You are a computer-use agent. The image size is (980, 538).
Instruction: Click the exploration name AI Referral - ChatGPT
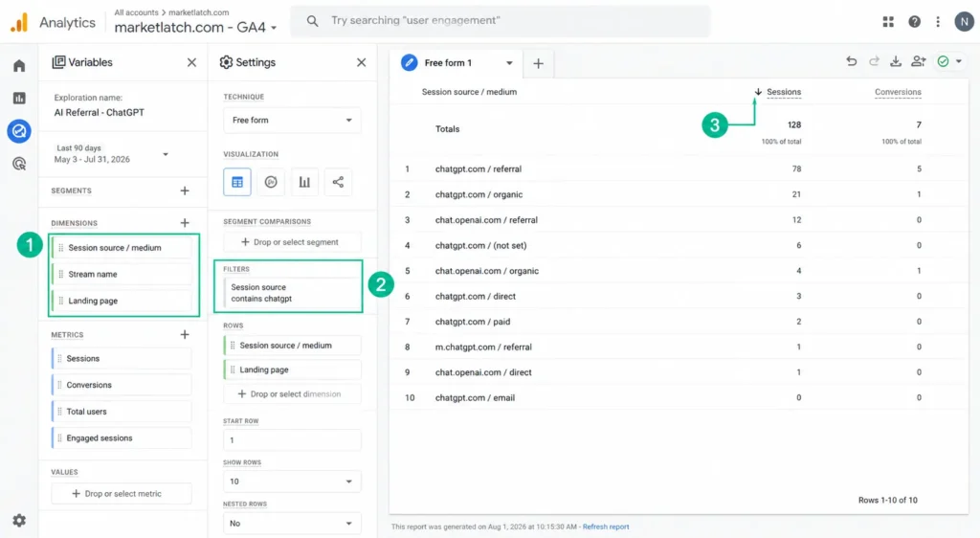[x=100, y=112]
